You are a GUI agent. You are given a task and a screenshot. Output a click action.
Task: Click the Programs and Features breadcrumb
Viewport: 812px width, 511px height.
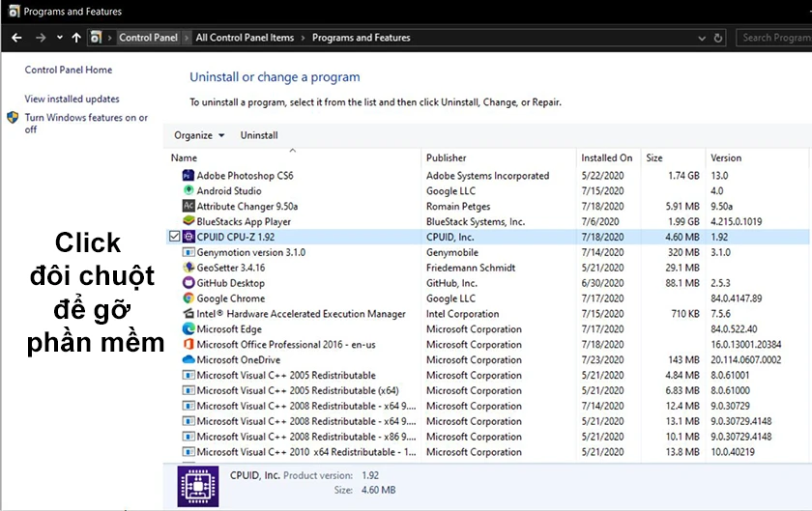pos(361,38)
